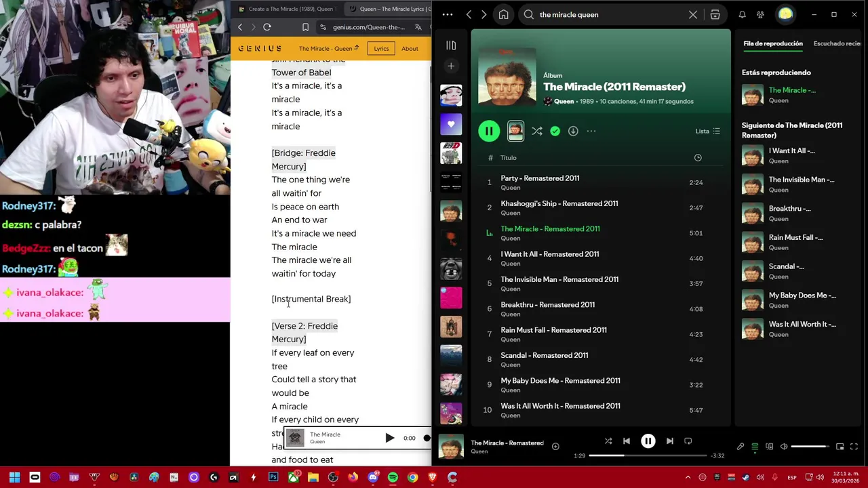The image size is (868, 488).
Task: Open connect to a device icon
Action: click(770, 447)
